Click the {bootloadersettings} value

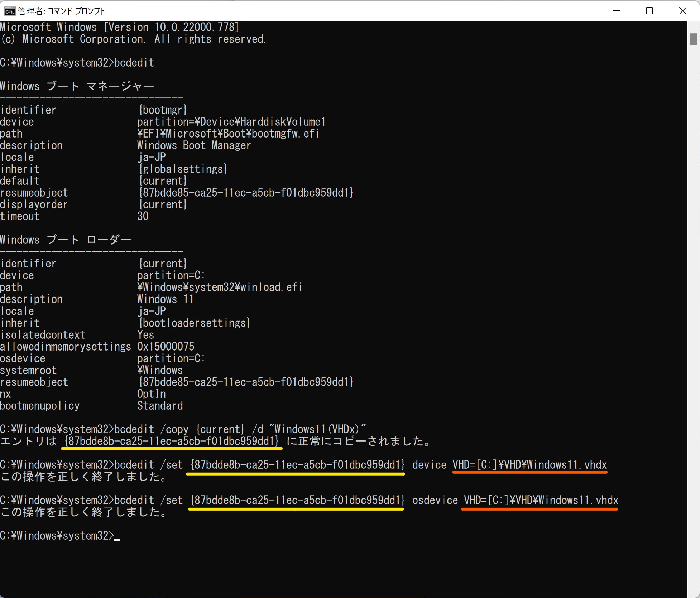tap(194, 323)
